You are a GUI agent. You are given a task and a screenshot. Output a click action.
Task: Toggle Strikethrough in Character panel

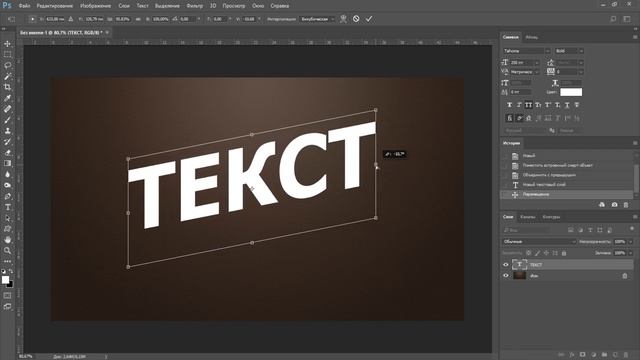click(x=577, y=105)
